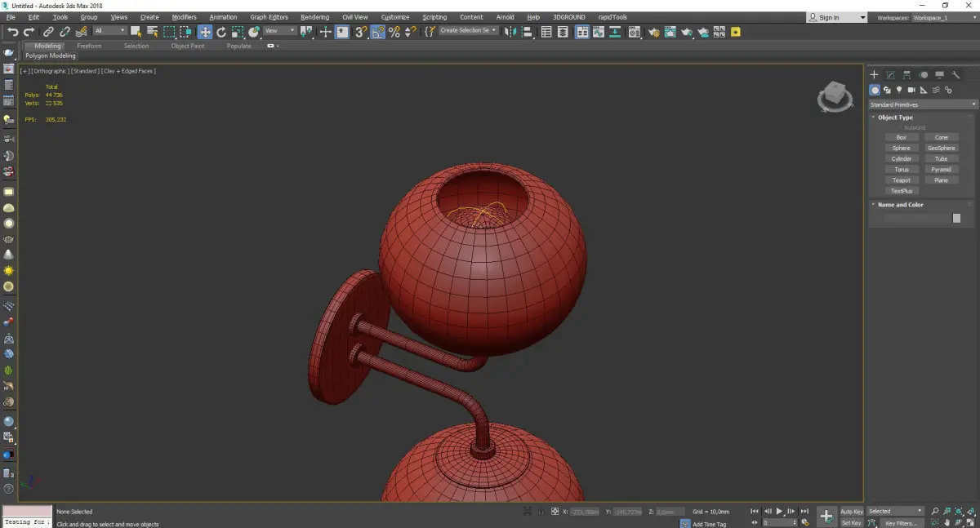Switch to the Modify panel tab icon

tap(890, 75)
